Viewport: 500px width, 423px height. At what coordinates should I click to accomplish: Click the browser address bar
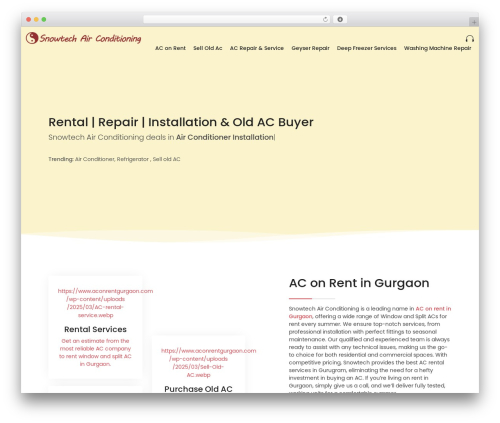coord(237,20)
